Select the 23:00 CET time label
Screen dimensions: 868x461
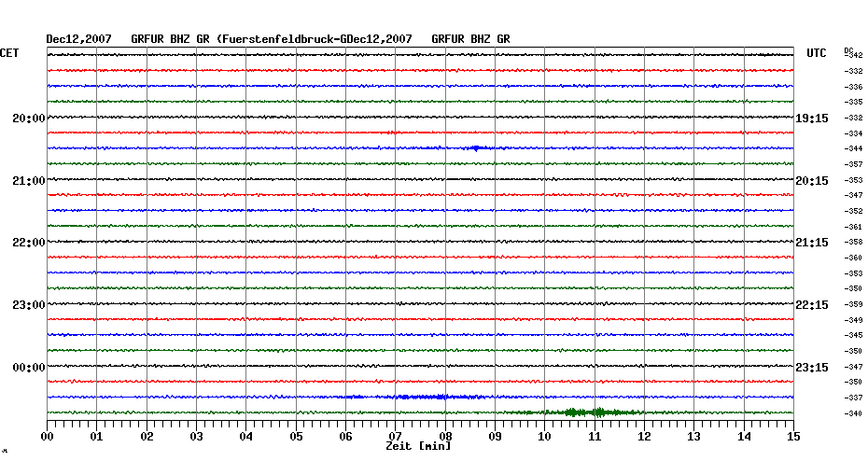tap(29, 305)
